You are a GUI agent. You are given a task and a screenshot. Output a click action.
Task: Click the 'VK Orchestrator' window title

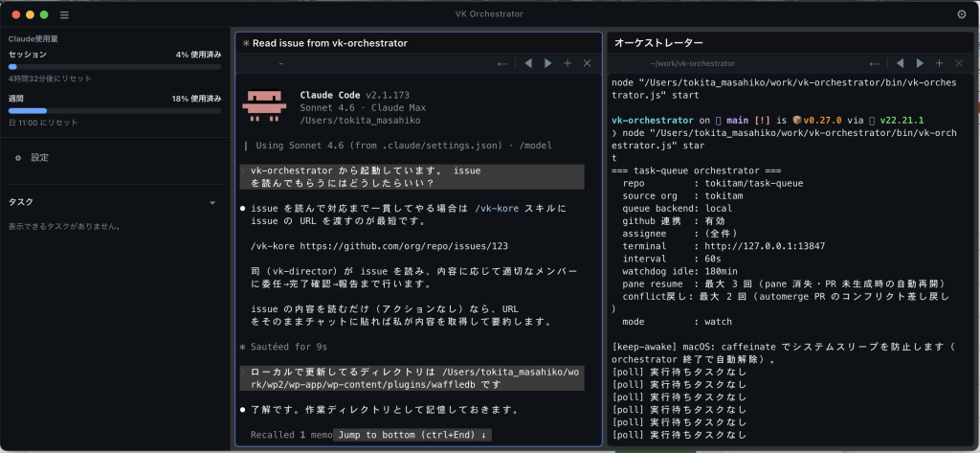489,14
